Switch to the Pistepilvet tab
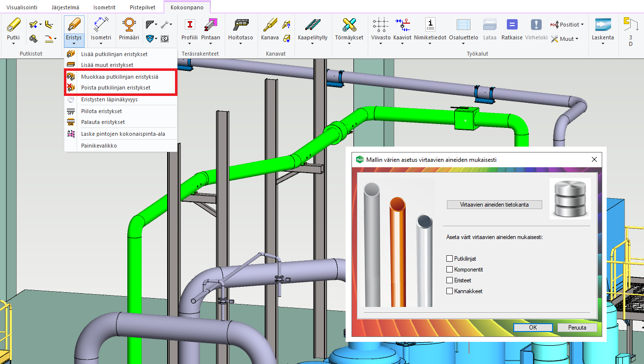 click(x=143, y=8)
